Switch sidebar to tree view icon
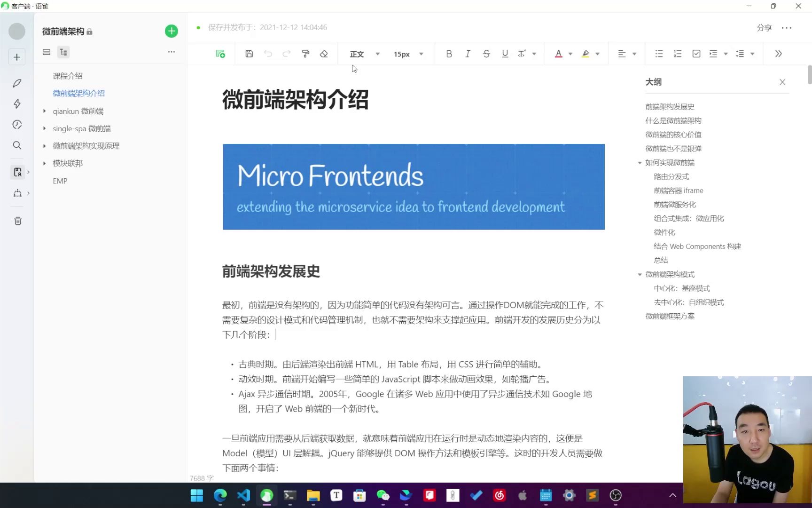The image size is (812, 508). (x=63, y=52)
